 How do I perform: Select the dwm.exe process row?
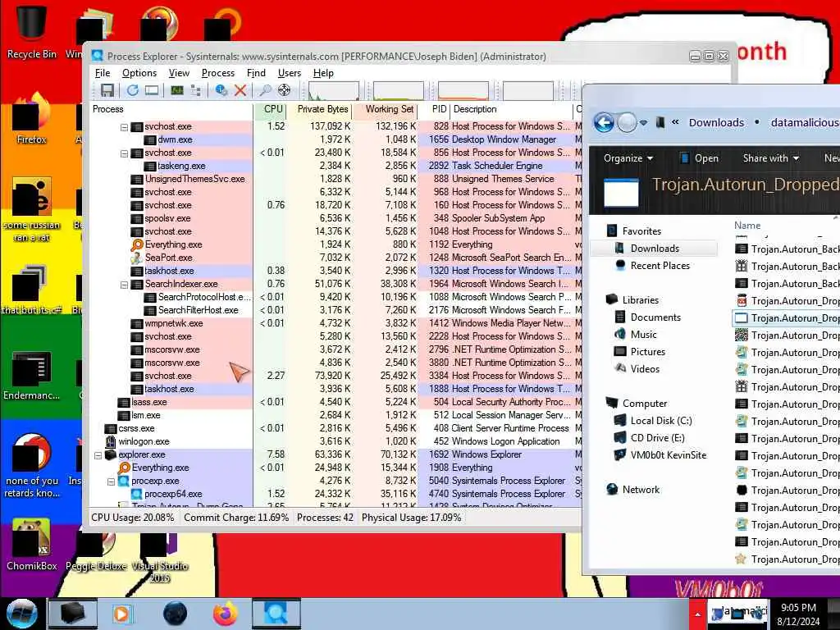pos(336,139)
